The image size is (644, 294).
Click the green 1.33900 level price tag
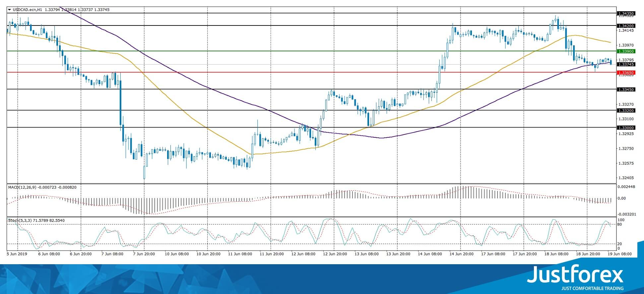[625, 51]
